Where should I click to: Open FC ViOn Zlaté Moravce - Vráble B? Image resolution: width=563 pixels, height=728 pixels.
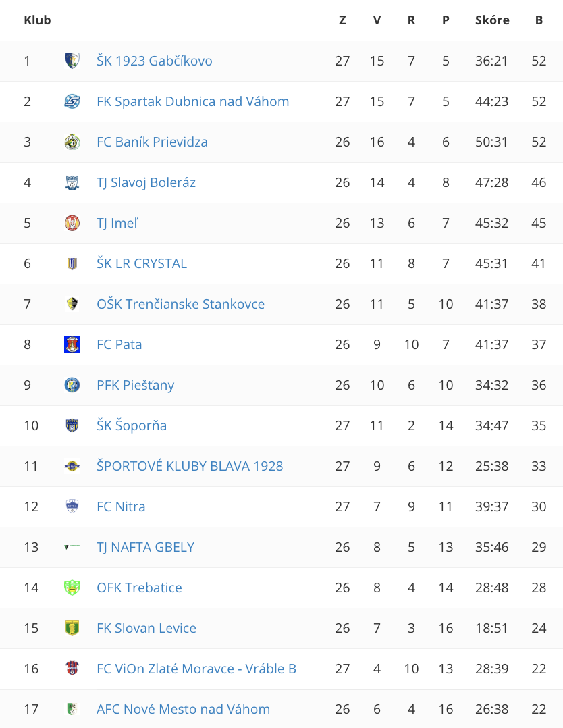pos(196,669)
